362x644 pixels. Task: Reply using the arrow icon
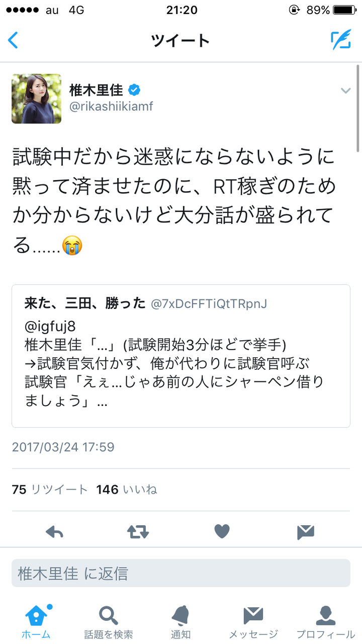pos(54,531)
